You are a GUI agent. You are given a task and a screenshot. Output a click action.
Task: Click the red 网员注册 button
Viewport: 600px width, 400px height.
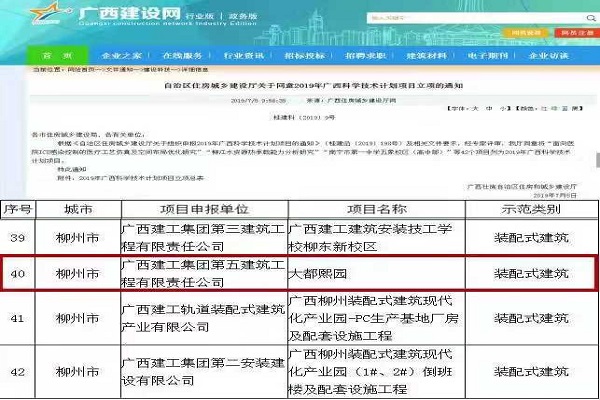click(577, 33)
